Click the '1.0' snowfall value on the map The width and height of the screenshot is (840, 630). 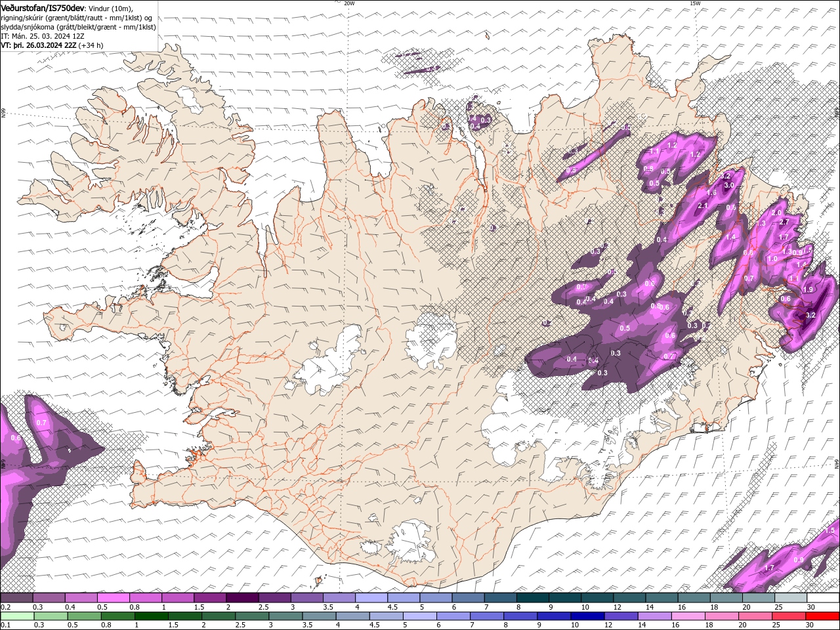[x=772, y=259]
